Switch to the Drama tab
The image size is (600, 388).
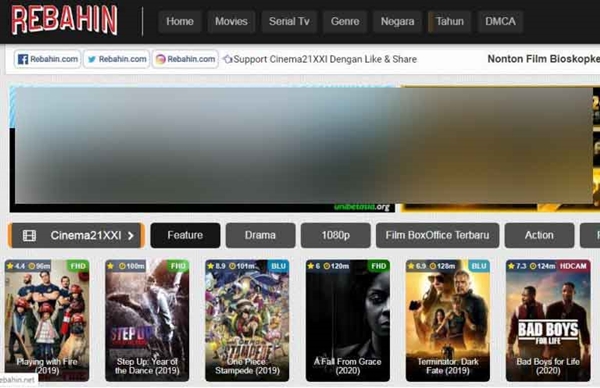pyautogui.click(x=260, y=235)
